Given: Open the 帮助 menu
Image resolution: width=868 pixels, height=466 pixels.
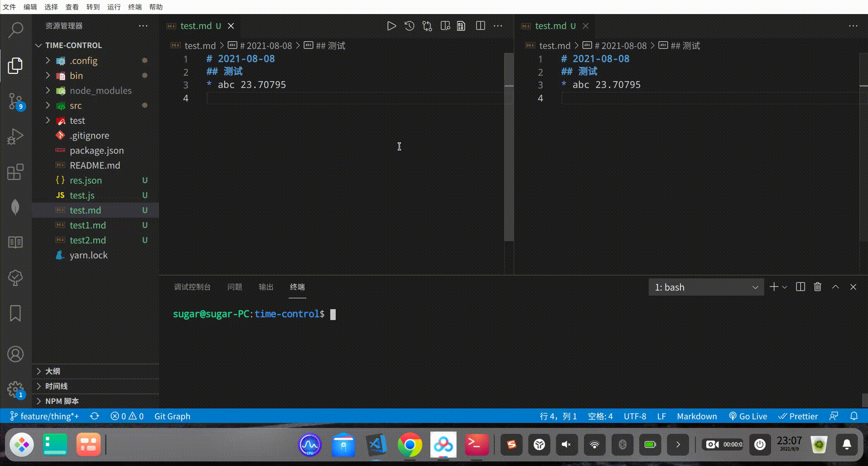Looking at the screenshot, I should click(x=156, y=7).
